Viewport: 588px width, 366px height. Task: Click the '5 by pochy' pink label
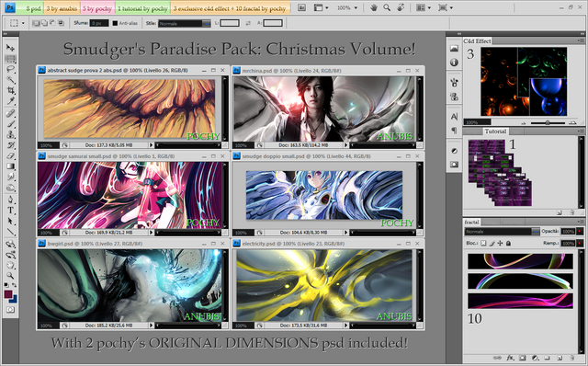tap(97, 8)
